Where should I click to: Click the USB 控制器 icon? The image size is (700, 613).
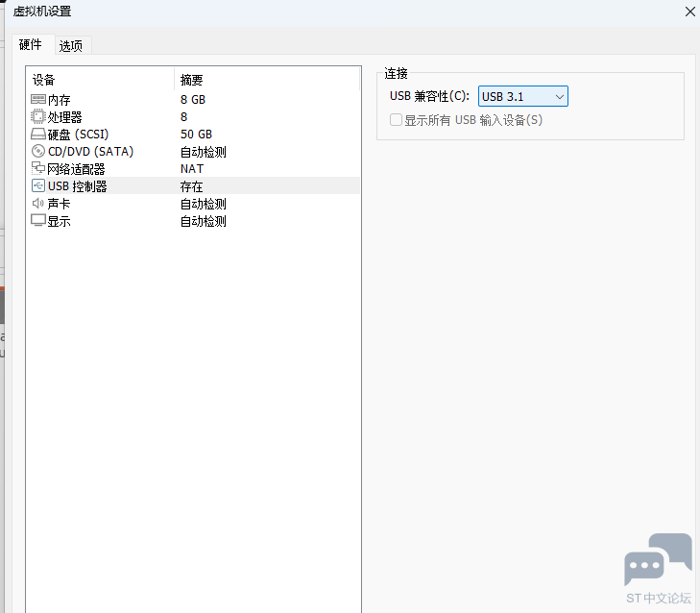pos(38,186)
